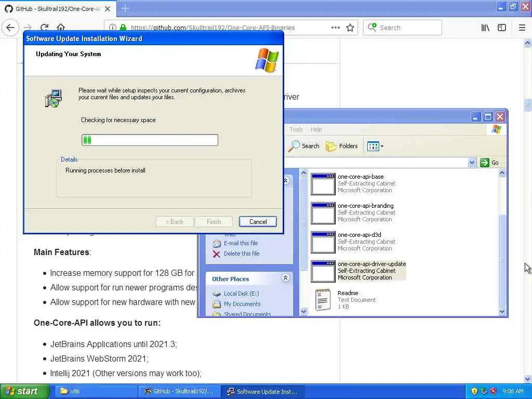The height and width of the screenshot is (399, 532).
Task: Click the Firefox Search box
Action: tap(403, 28)
